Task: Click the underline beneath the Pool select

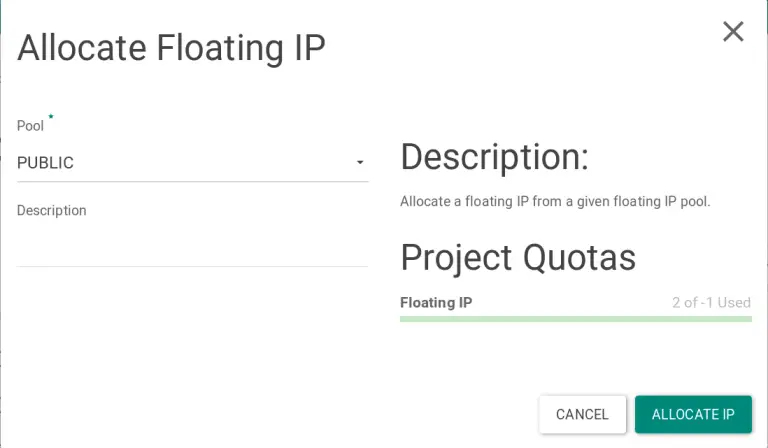Action: 192,182
